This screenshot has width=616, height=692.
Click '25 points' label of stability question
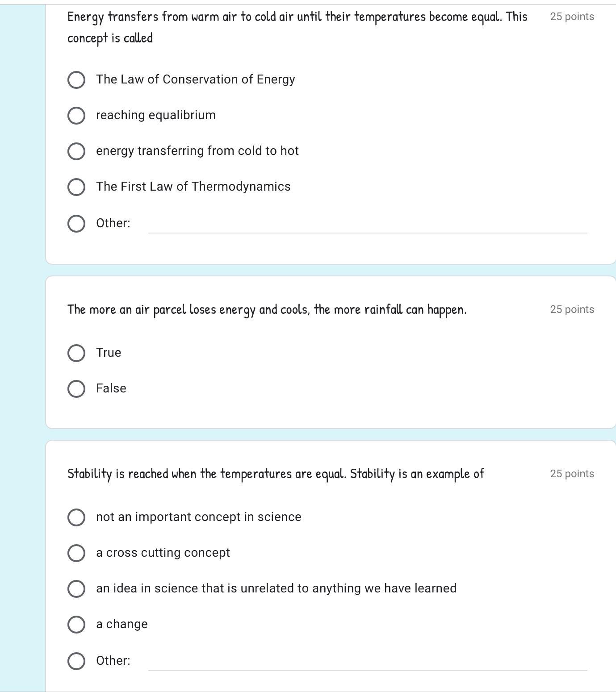(x=572, y=474)
